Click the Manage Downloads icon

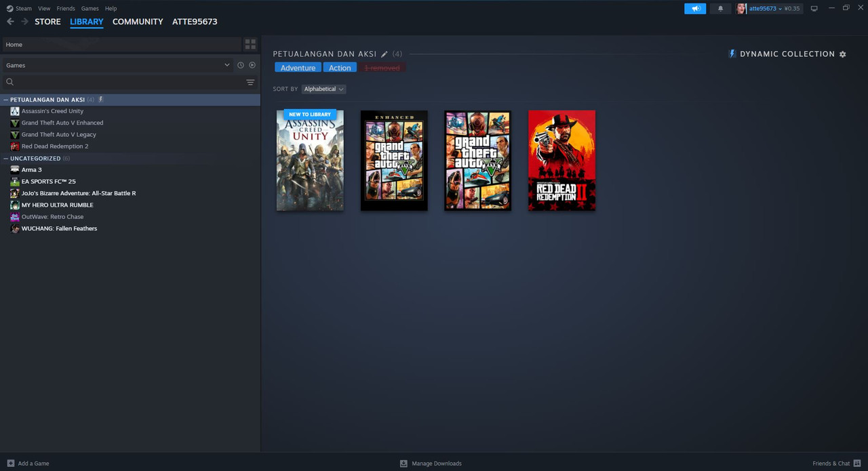click(403, 464)
